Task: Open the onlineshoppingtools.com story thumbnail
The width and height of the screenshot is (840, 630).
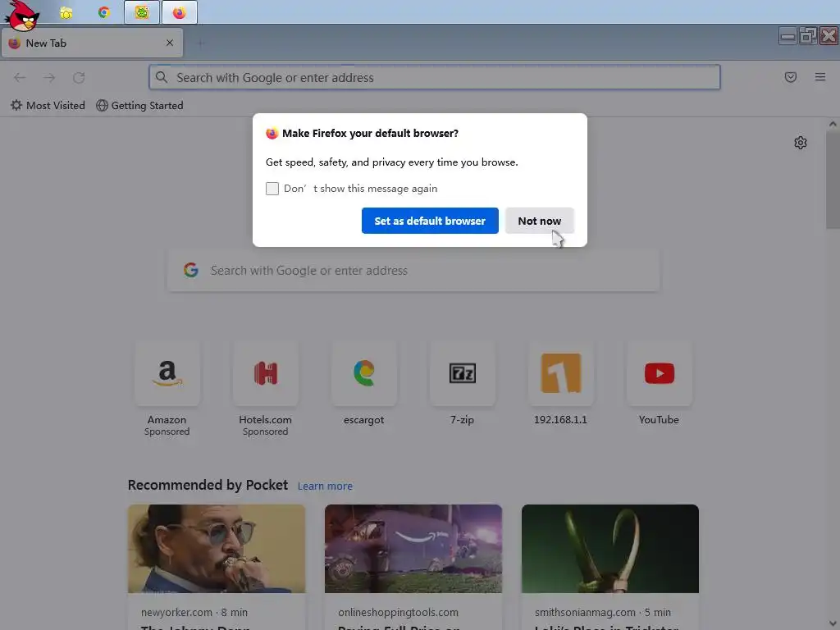Action: point(413,549)
